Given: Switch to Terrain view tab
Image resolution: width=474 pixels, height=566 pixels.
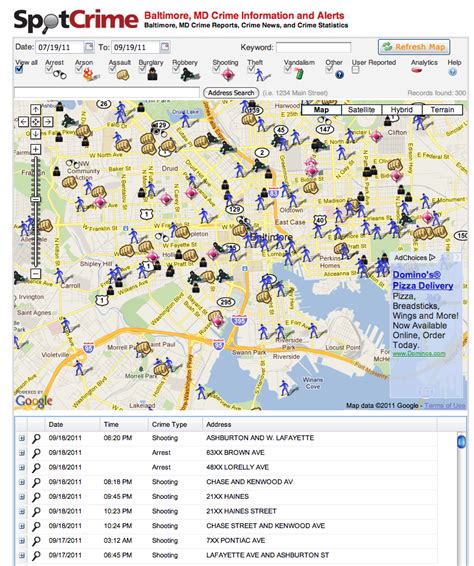Looking at the screenshot, I should [442, 110].
